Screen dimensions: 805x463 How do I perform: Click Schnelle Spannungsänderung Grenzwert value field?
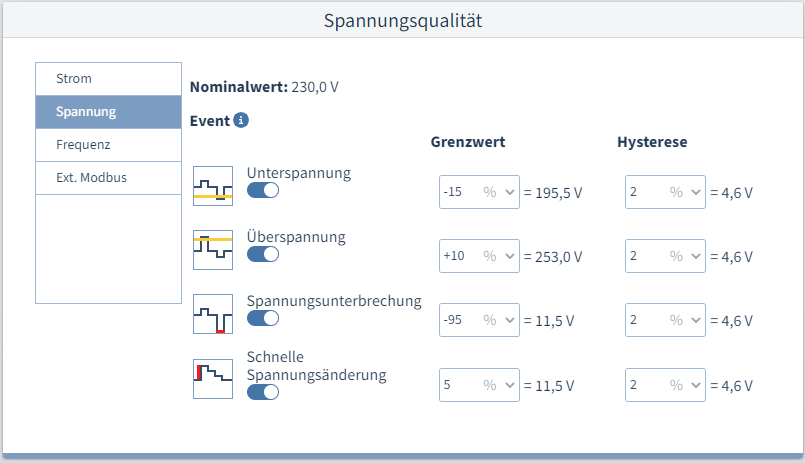pyautogui.click(x=459, y=384)
